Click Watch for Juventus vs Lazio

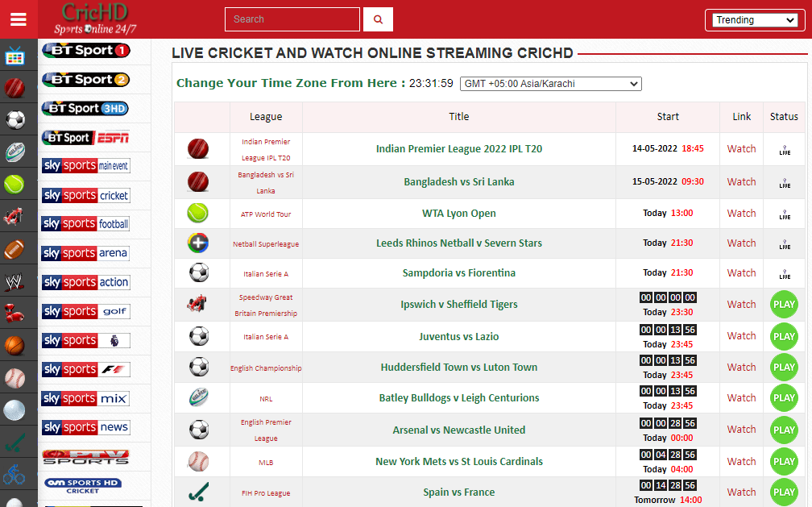click(x=741, y=336)
